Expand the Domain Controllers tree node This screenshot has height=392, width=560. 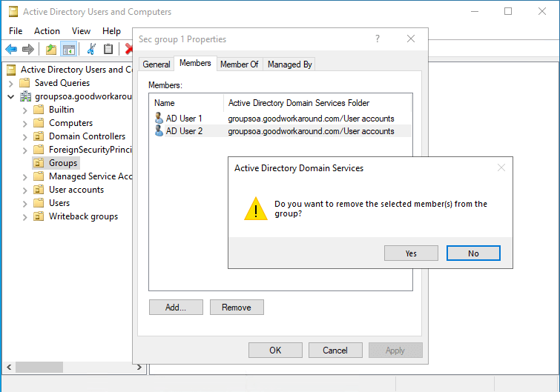(x=25, y=136)
